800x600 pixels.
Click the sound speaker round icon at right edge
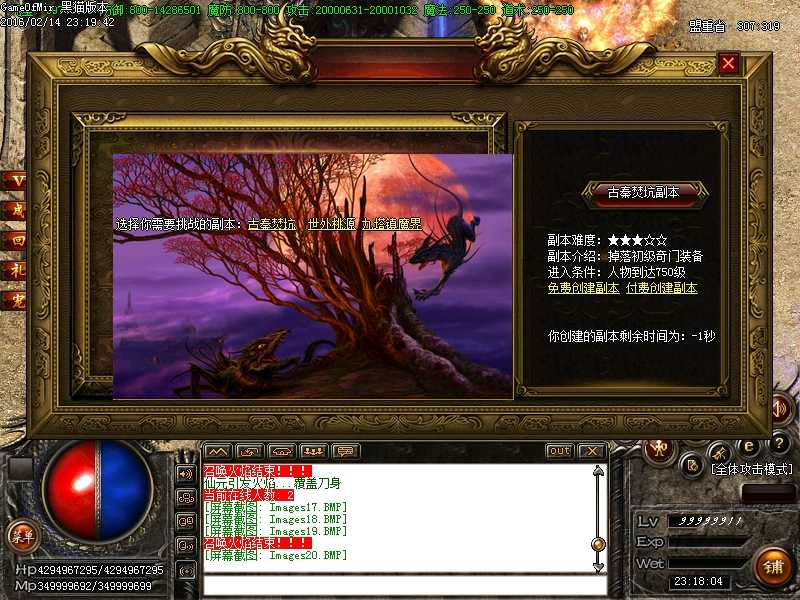(x=781, y=409)
